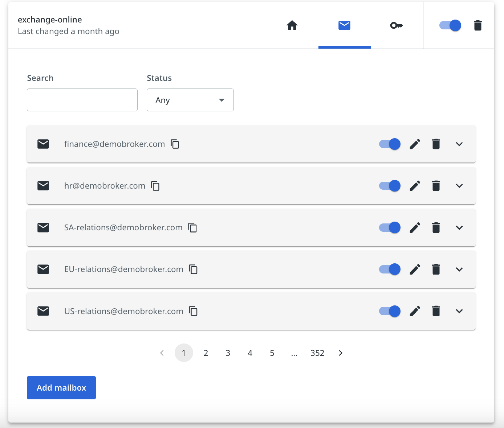The width and height of the screenshot is (504, 428).
Task: Disable the exchange-online connection toggle
Action: coord(450,25)
